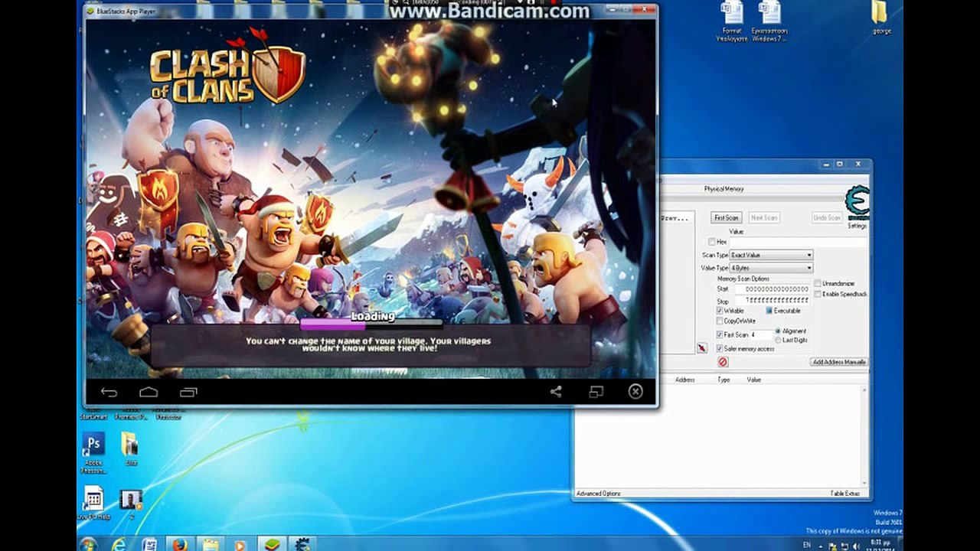Click the Value input field
This screenshot has height=551, width=980.
coord(799,242)
